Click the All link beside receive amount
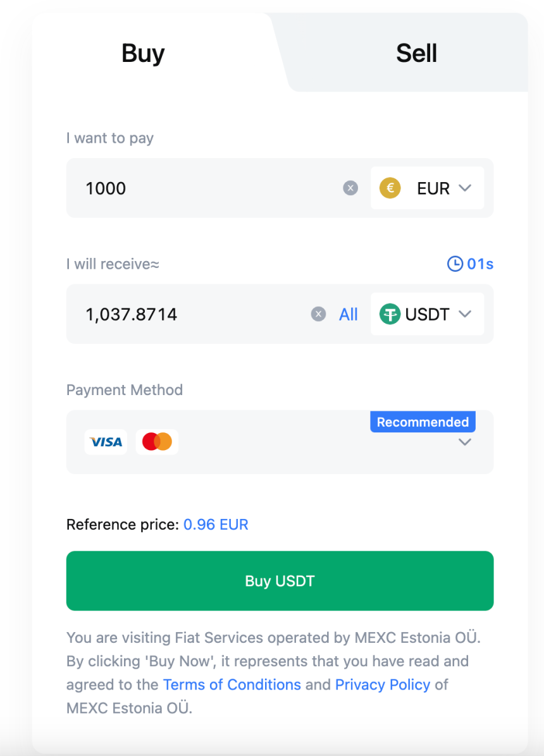This screenshot has height=756, width=544. click(x=349, y=314)
